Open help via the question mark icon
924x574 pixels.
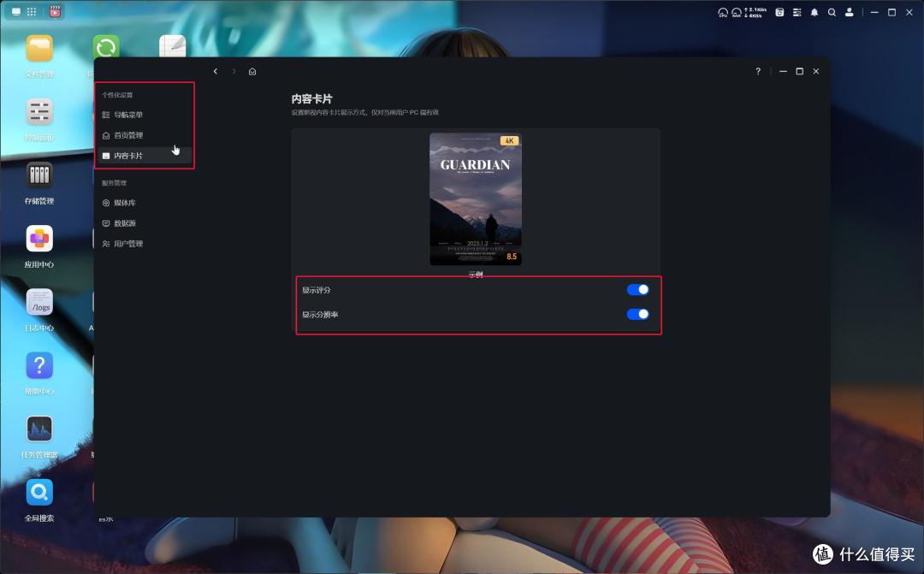coord(758,71)
